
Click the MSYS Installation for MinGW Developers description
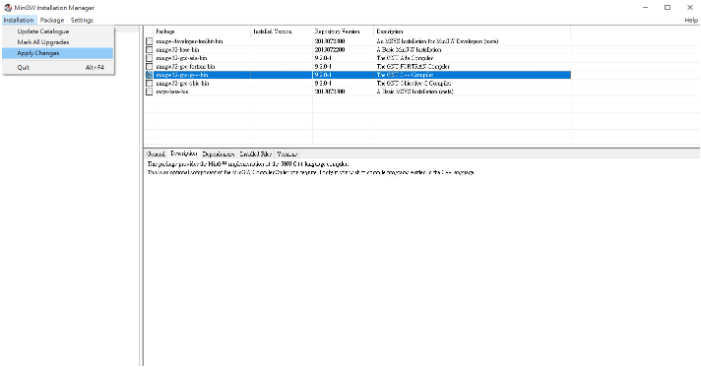coord(437,41)
